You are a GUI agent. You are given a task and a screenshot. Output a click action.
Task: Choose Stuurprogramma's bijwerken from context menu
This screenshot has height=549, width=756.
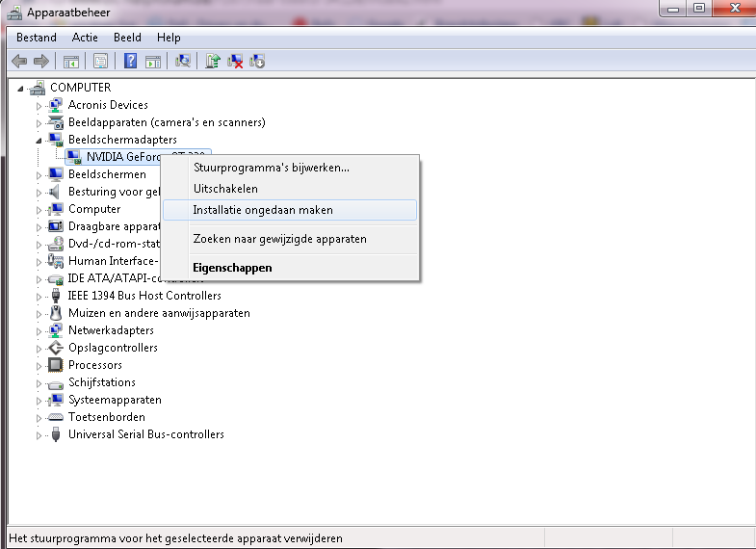[x=271, y=168]
